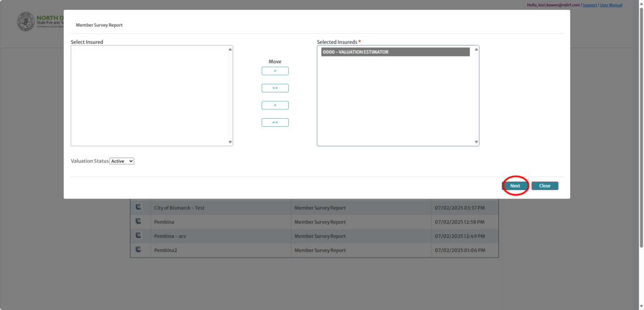The image size is (644, 310).
Task: Open the User Manual link
Action: 611,5
